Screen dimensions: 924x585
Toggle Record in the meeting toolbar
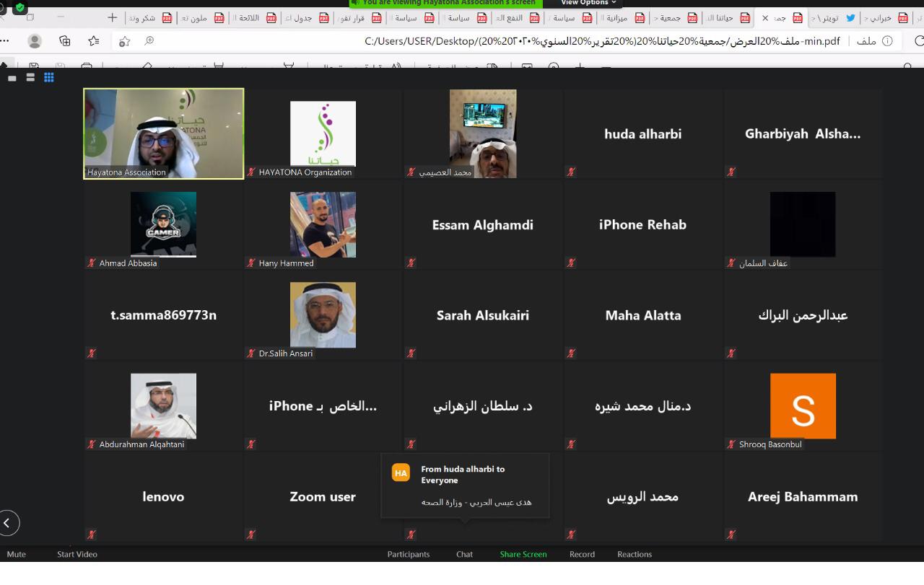point(582,554)
